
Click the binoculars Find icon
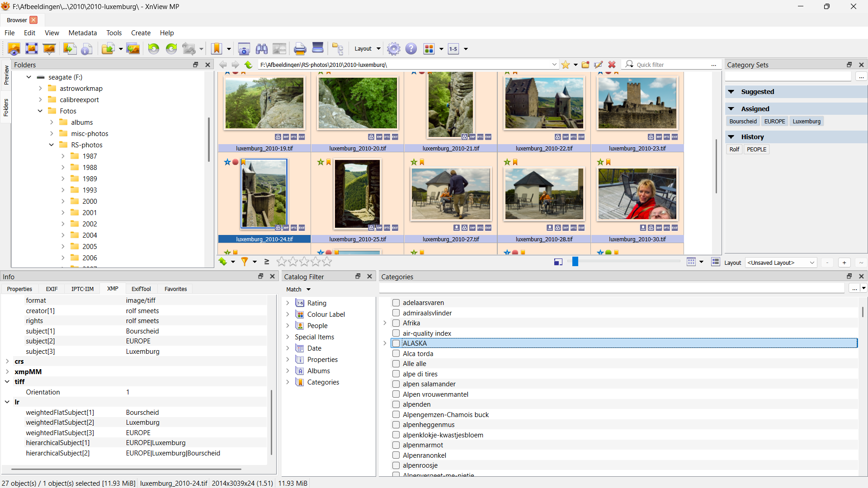coord(262,49)
